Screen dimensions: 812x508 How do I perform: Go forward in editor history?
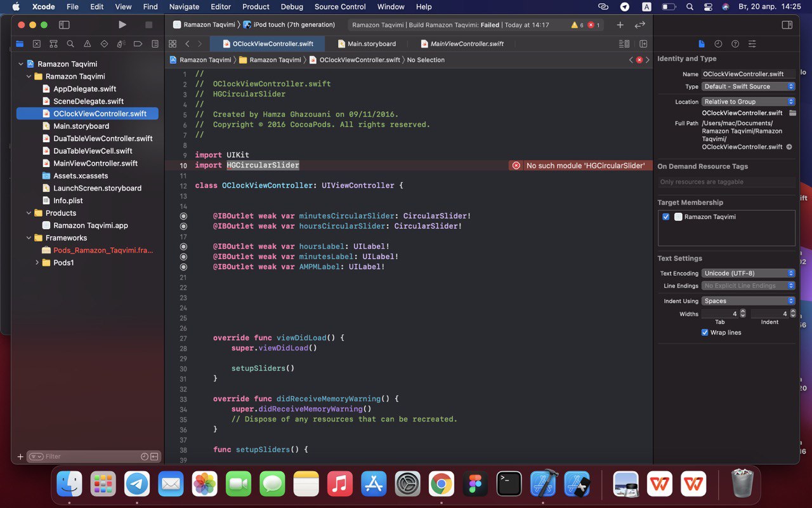click(200, 44)
